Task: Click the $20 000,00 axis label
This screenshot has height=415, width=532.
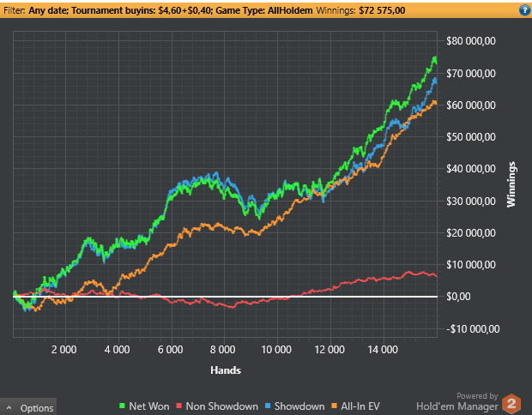Action: [471, 233]
